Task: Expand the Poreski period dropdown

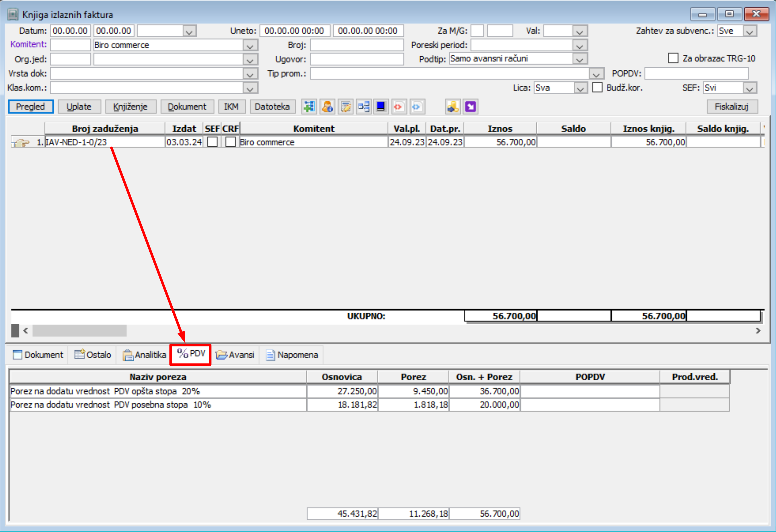Action: [x=580, y=45]
